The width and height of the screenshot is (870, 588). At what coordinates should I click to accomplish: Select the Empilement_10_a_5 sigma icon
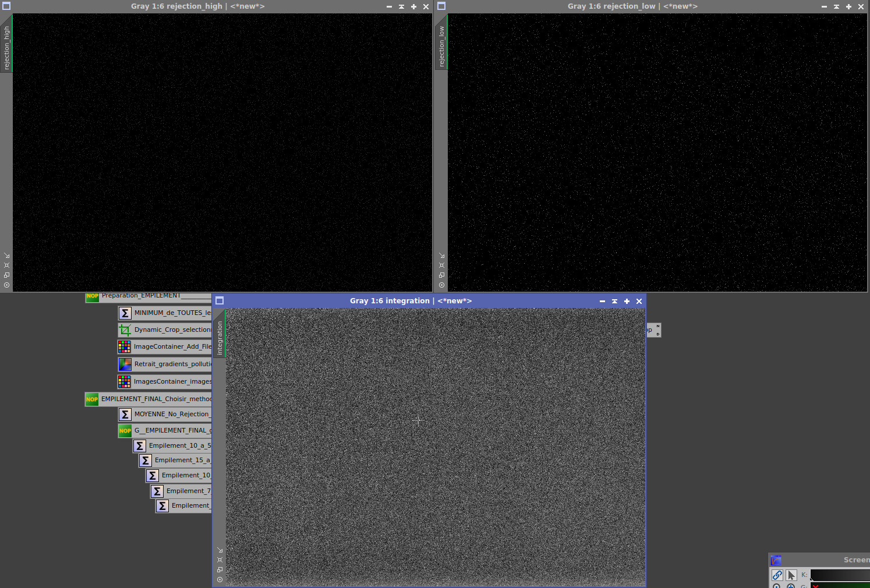point(140,445)
